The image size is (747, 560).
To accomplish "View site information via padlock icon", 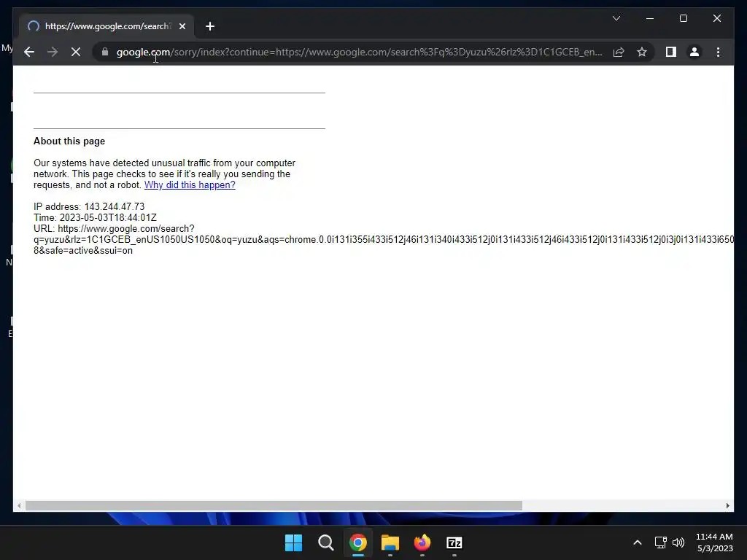I will click(105, 52).
